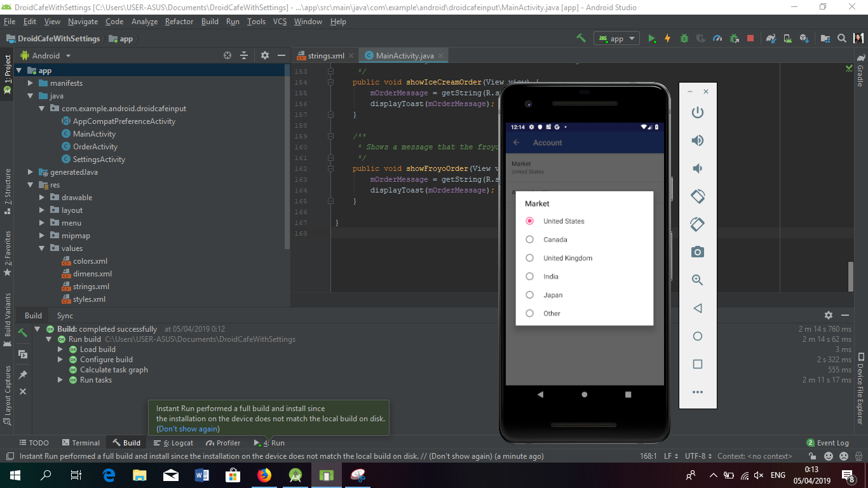Screen dimensions: 868x488
Task: Stop the running app (red square icon)
Action: pyautogui.click(x=750, y=38)
